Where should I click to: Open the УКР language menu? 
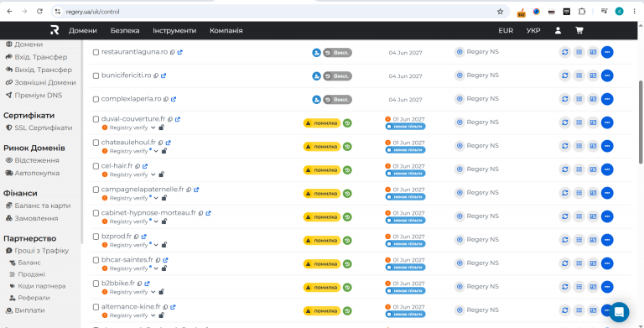coord(533,30)
